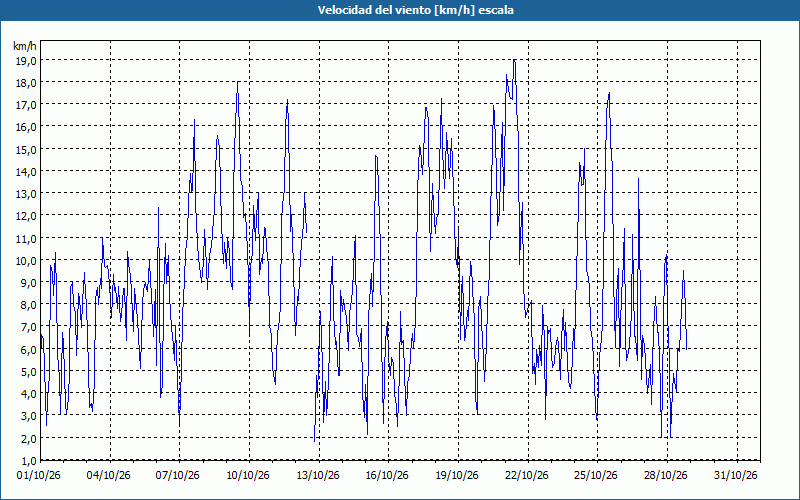This screenshot has height=500, width=800.
Task: Click the 17,0 y-axis value
Action: click(x=27, y=105)
